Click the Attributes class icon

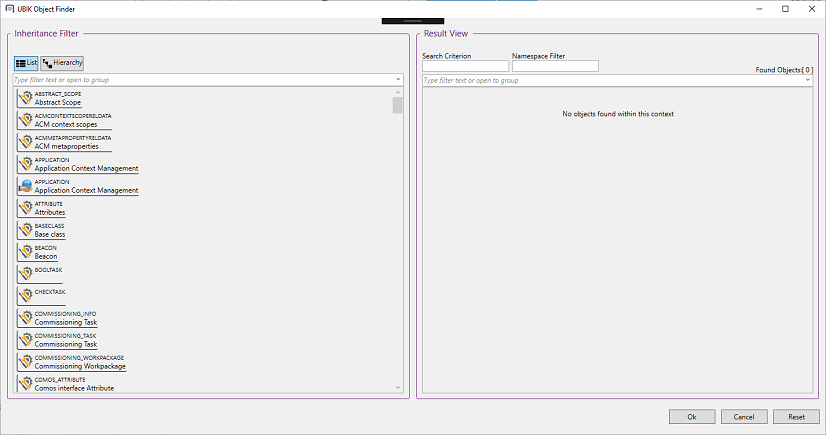pyautogui.click(x=26, y=208)
